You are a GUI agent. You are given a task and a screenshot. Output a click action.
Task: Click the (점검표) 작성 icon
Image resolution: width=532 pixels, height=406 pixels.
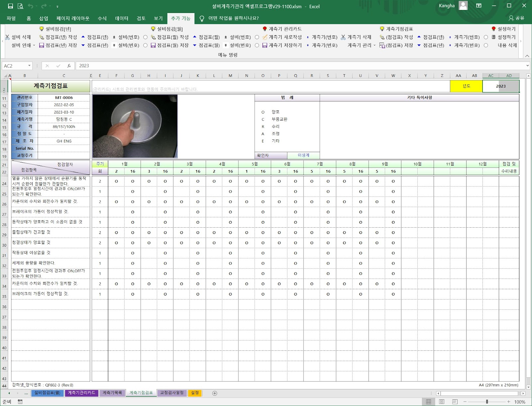[x=382, y=37]
